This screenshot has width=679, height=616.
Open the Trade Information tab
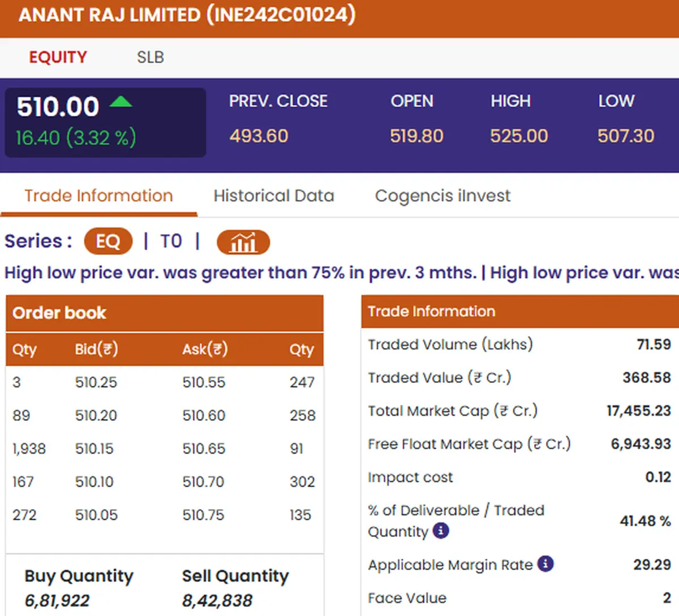pyautogui.click(x=98, y=196)
